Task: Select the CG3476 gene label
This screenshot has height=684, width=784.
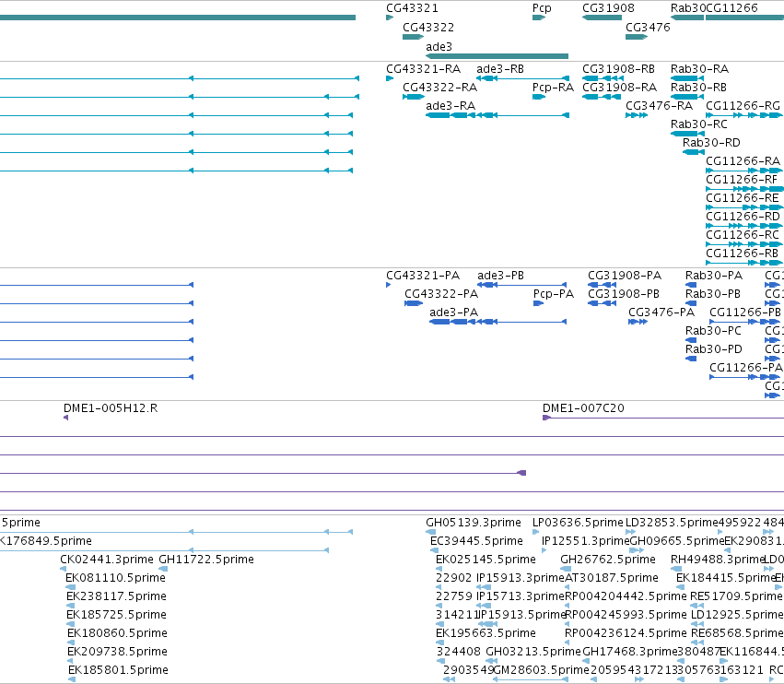Action: pos(648,28)
